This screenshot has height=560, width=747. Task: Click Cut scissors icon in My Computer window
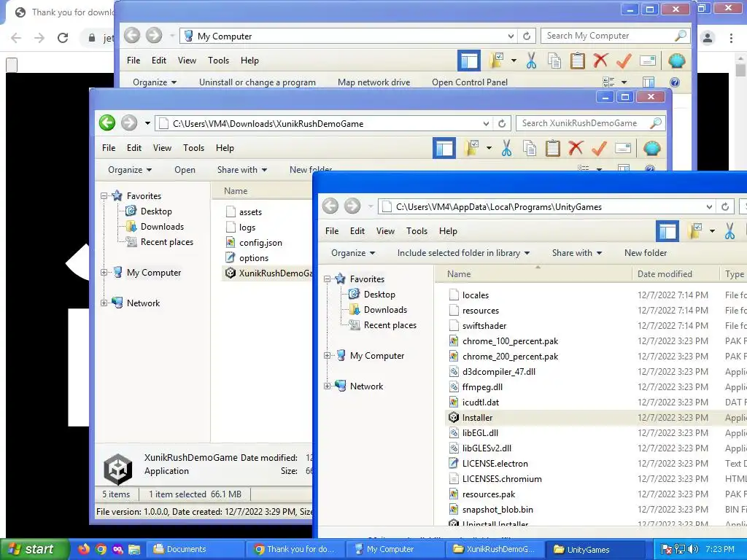point(531,61)
